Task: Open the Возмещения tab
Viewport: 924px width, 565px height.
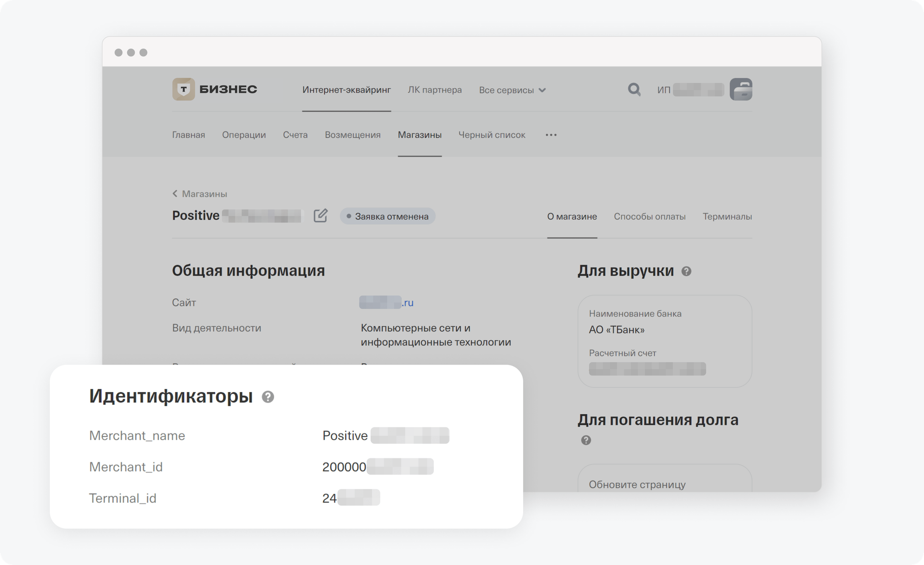Action: tap(352, 135)
